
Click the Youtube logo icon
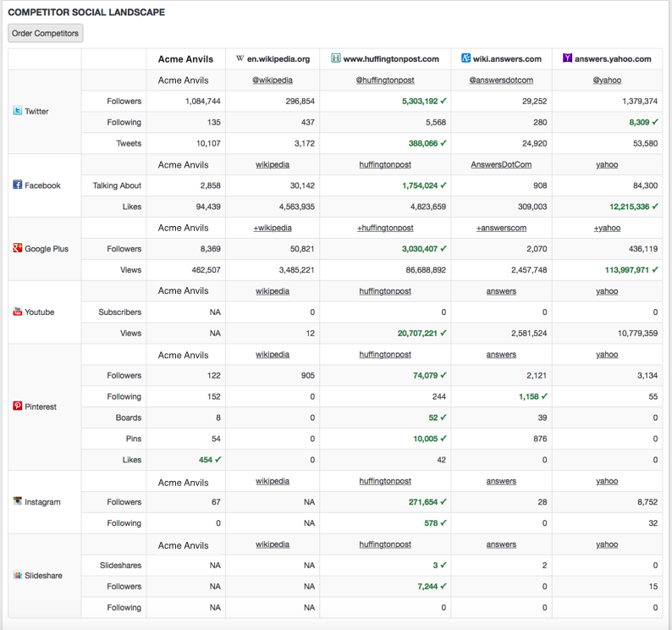(17, 312)
